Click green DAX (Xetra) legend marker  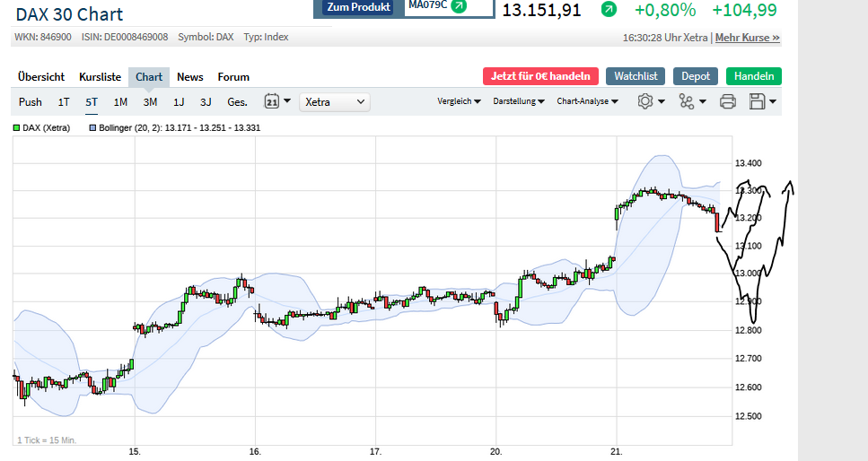pyautogui.click(x=16, y=128)
